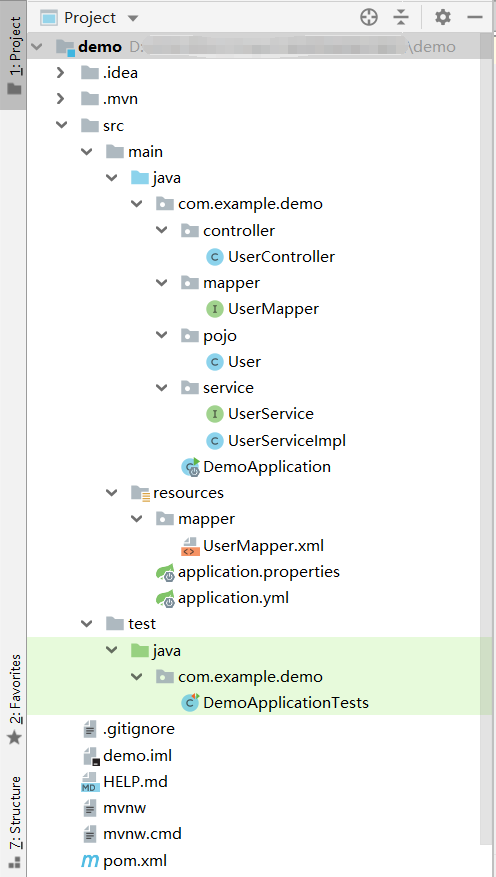Select the DemoApplication Spring Boot class icon

[x=191, y=466]
